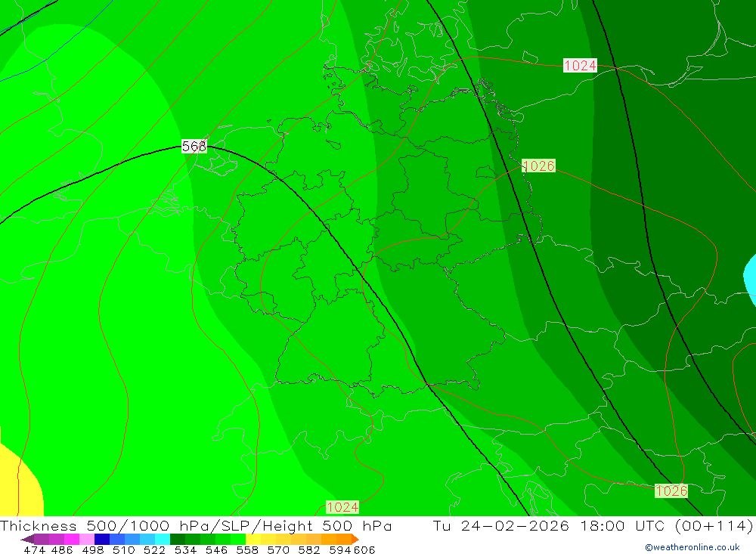Click the 568 height contour label

pos(194,146)
